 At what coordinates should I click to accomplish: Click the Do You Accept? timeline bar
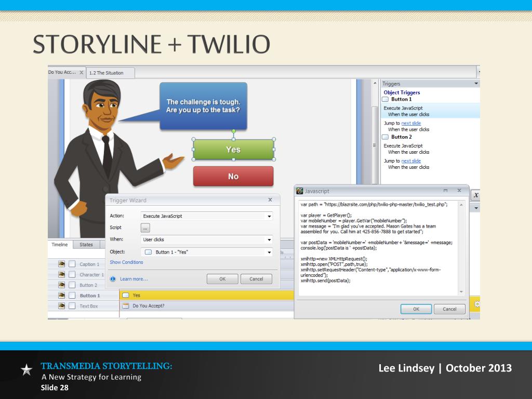(x=207, y=305)
